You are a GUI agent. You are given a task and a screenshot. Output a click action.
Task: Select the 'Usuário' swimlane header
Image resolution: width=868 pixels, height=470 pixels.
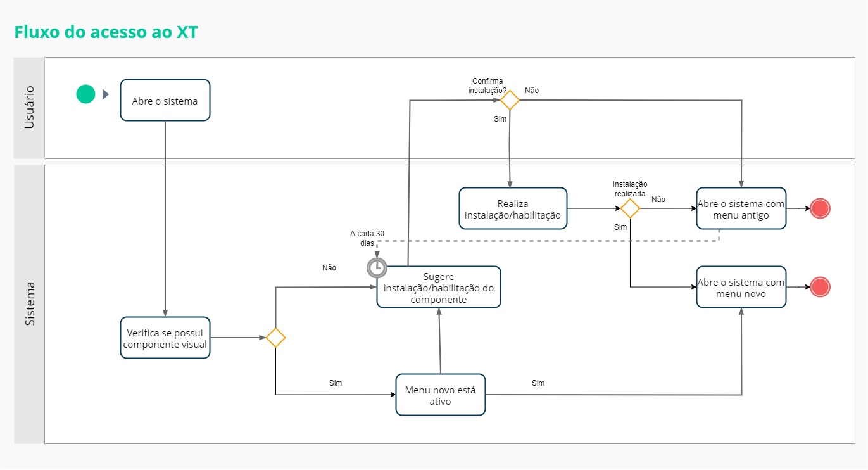[x=29, y=108]
